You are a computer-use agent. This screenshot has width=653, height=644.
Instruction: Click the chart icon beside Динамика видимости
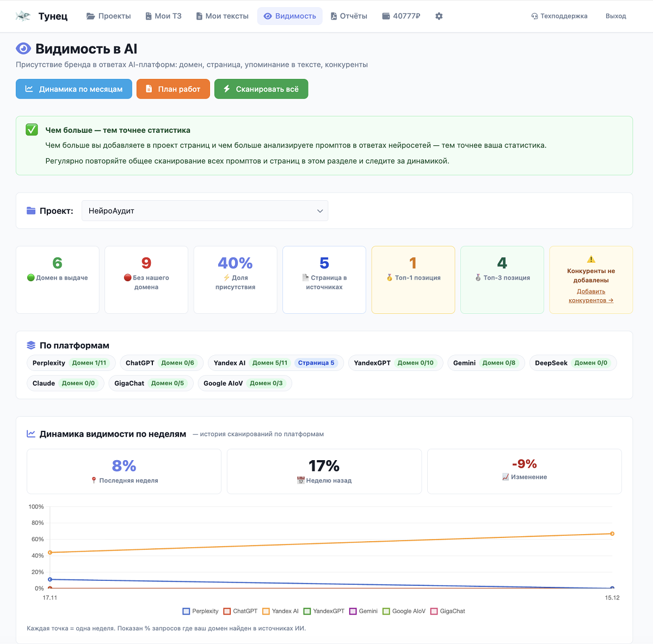(x=31, y=434)
